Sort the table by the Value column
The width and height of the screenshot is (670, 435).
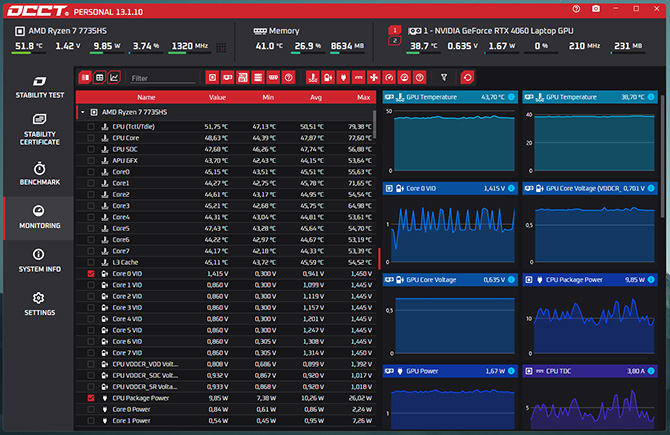217,97
